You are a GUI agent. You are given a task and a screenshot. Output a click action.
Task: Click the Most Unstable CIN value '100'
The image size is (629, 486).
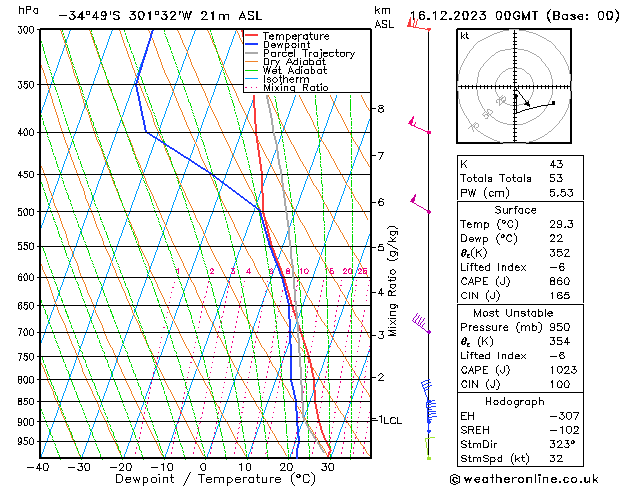click(560, 384)
